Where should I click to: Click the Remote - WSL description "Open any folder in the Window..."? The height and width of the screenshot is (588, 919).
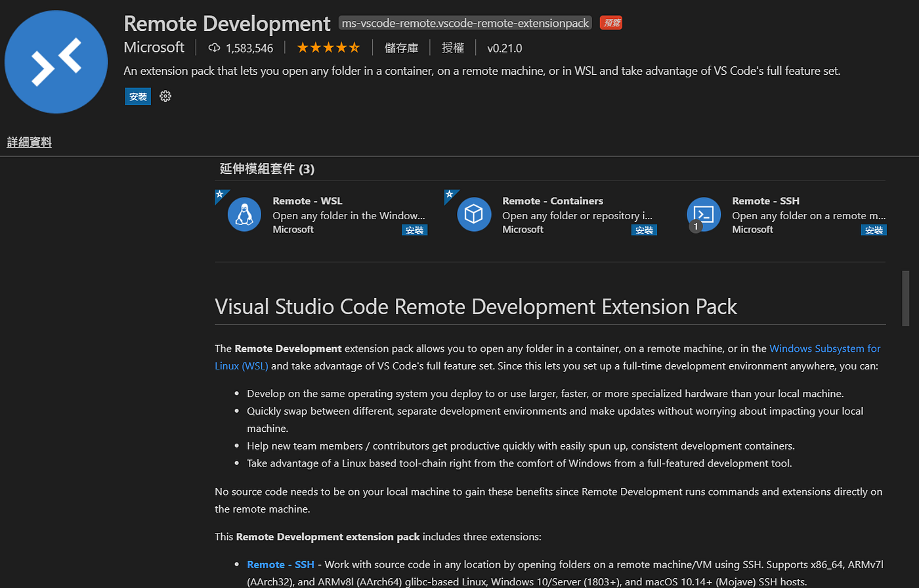click(x=349, y=215)
